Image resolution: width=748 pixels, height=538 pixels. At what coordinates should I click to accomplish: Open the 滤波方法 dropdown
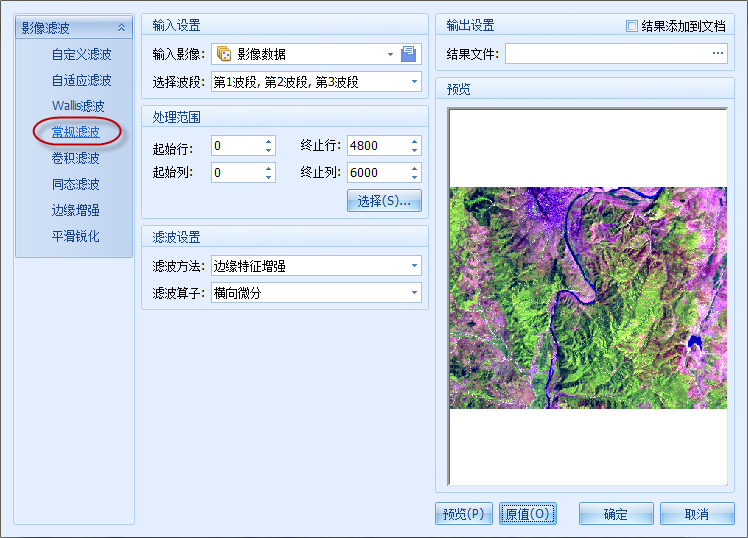[414, 266]
